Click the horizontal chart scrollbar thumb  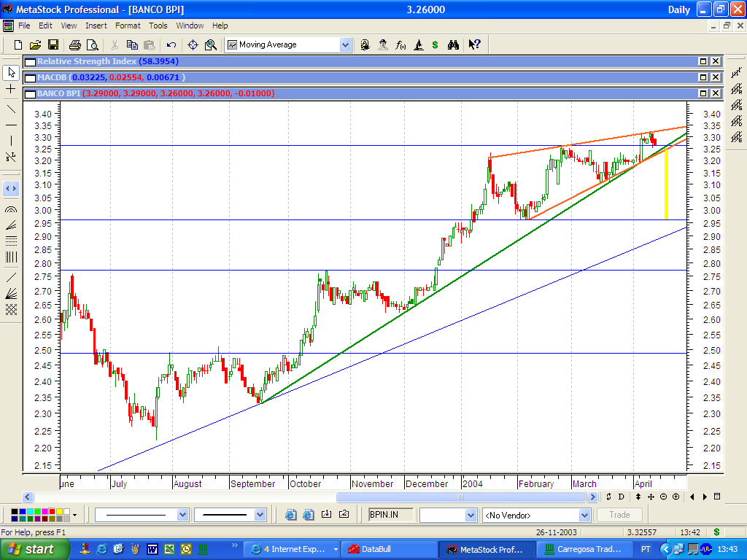pyautogui.click(x=461, y=497)
